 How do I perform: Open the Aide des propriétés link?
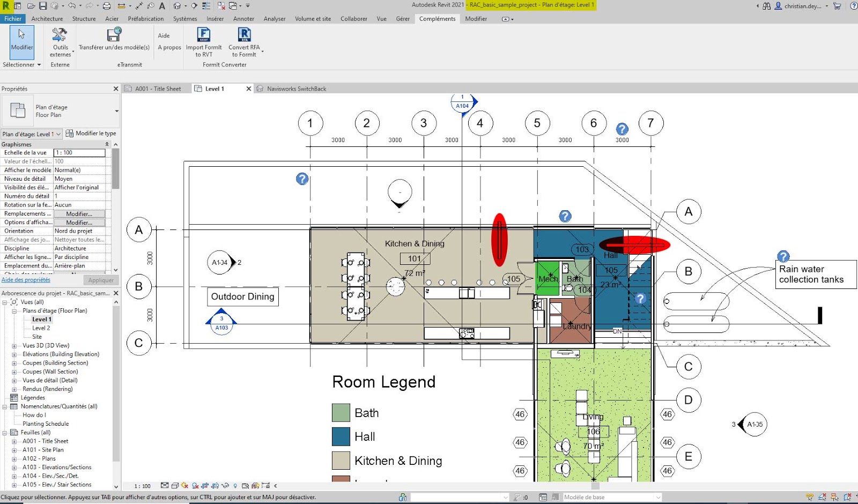(x=25, y=279)
